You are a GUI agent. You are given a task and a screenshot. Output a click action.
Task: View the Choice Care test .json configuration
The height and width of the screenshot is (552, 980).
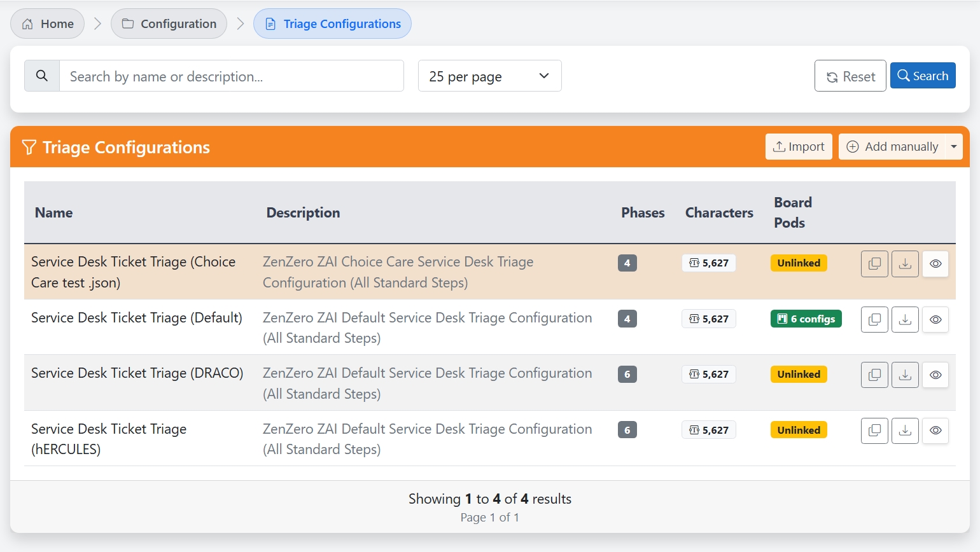pos(935,263)
